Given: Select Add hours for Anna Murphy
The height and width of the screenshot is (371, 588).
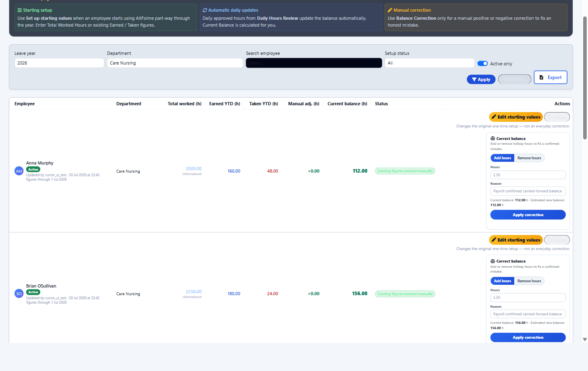Looking at the screenshot, I should [503, 158].
